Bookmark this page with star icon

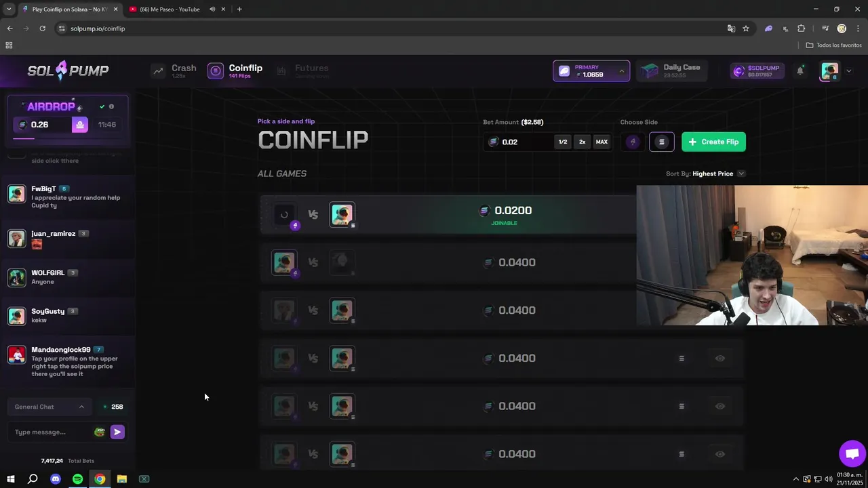746,28
